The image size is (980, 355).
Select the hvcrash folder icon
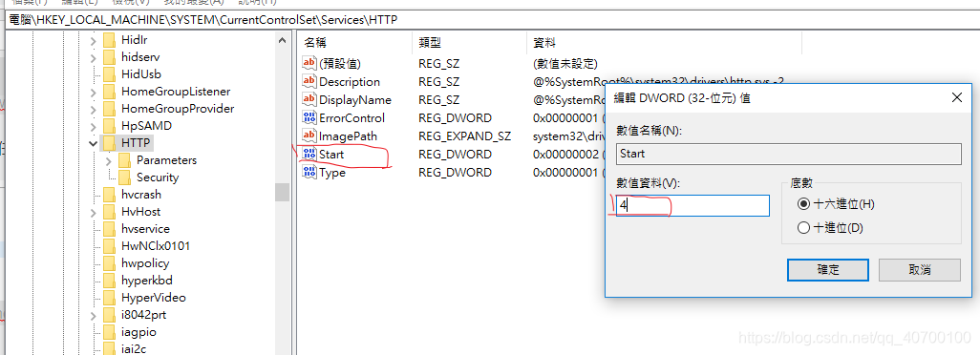[110, 195]
